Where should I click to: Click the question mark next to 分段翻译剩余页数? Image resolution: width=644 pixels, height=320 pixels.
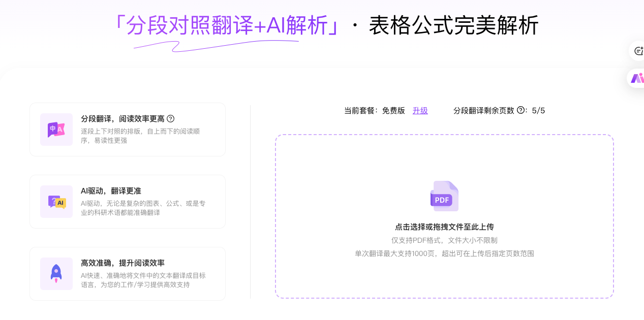pyautogui.click(x=520, y=110)
